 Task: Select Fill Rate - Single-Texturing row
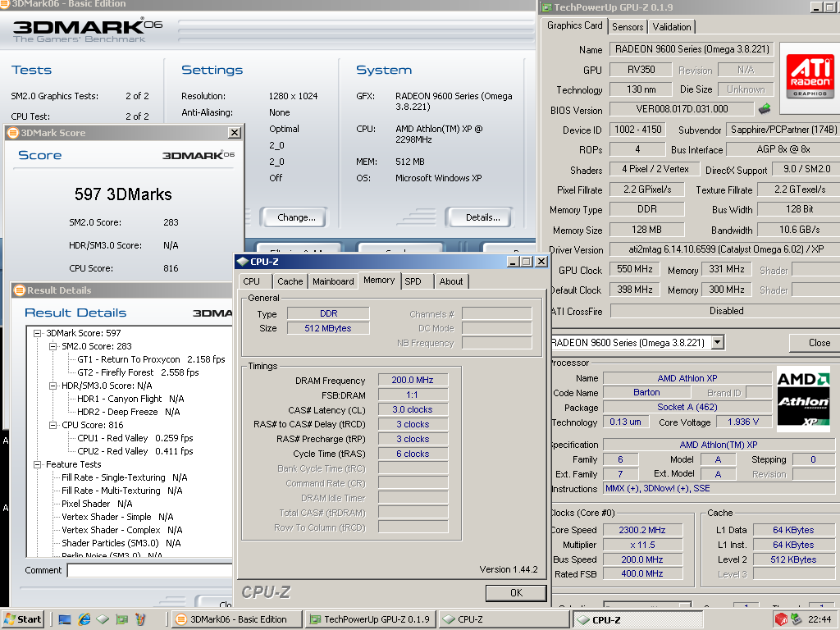click(x=125, y=477)
